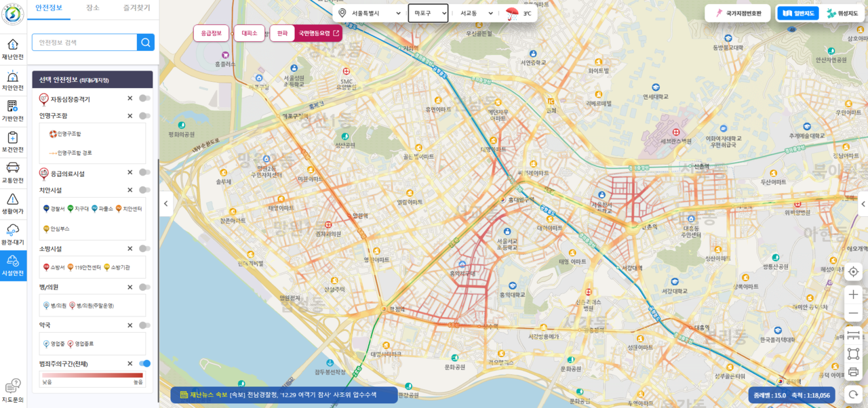Image resolution: width=868 pixels, height=408 pixels.
Task: Switch to the 즐겨찾기 tab
Action: tap(136, 9)
